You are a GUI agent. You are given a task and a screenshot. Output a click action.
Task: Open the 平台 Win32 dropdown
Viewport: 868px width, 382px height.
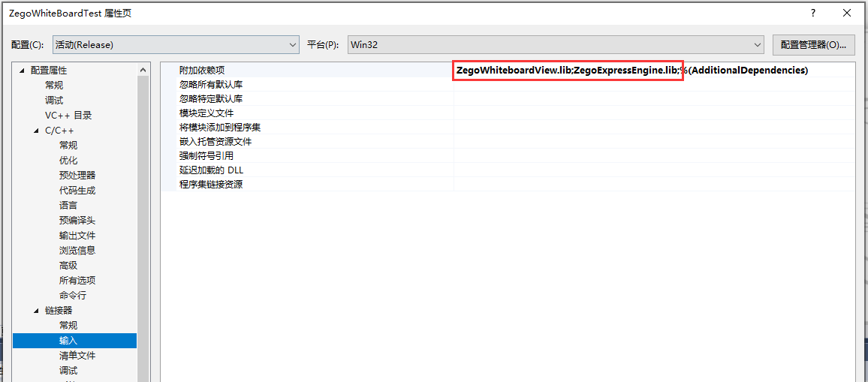pyautogui.click(x=556, y=45)
